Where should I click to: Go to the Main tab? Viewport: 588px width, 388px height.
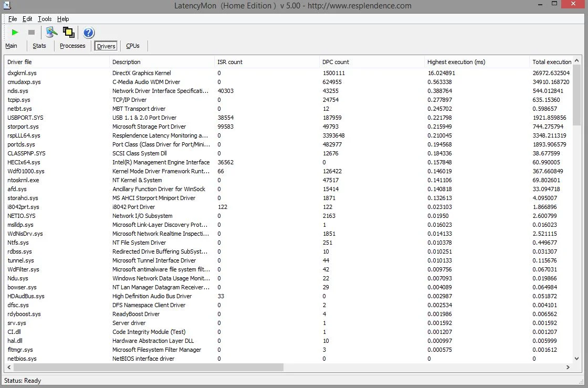[11, 46]
